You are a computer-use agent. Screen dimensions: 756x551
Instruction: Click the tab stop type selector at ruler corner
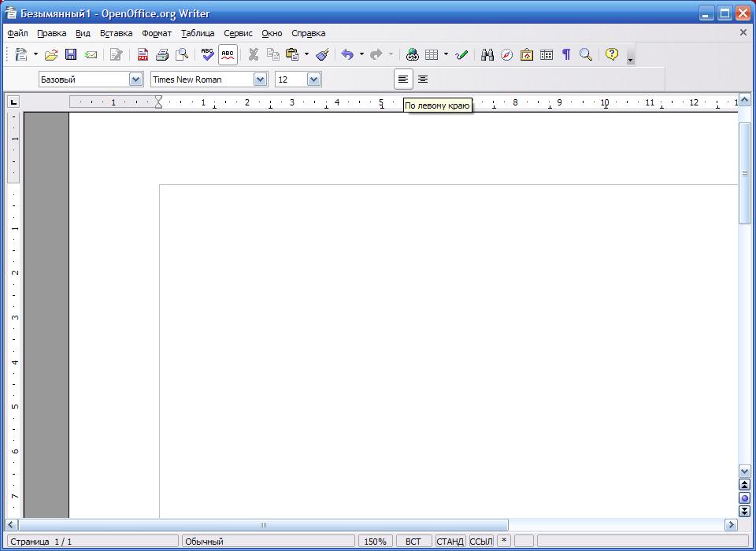coord(13,102)
